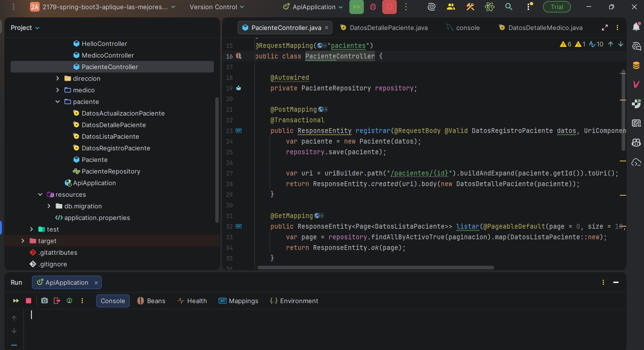644x350 pixels.
Task: Click the Trial button
Action: click(556, 7)
